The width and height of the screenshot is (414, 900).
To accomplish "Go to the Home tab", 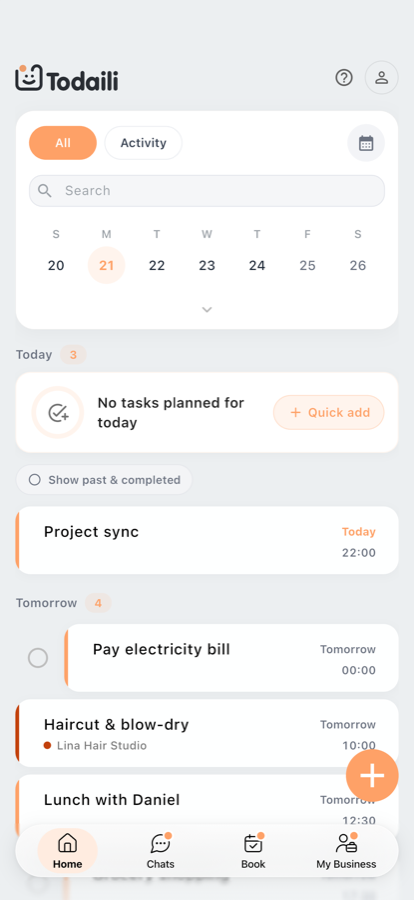I will 68,851.
